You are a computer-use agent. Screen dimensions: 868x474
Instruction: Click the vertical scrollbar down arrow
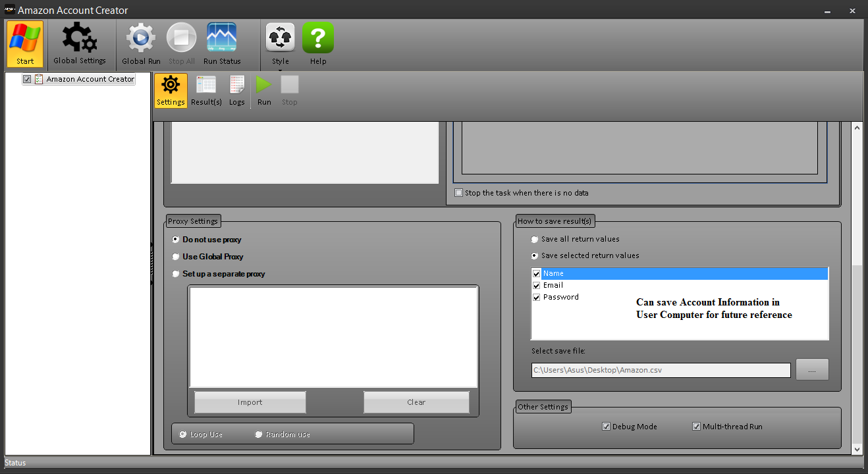point(857,449)
